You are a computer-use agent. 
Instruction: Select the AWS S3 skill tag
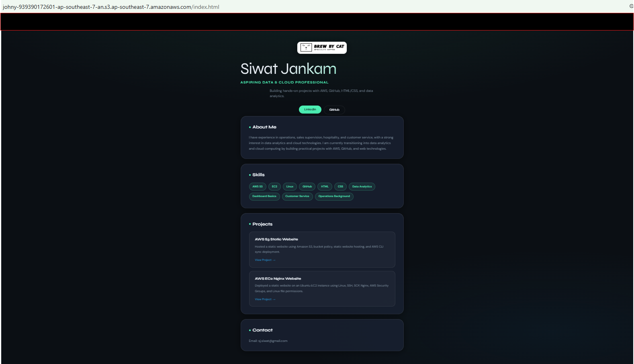pos(258,187)
